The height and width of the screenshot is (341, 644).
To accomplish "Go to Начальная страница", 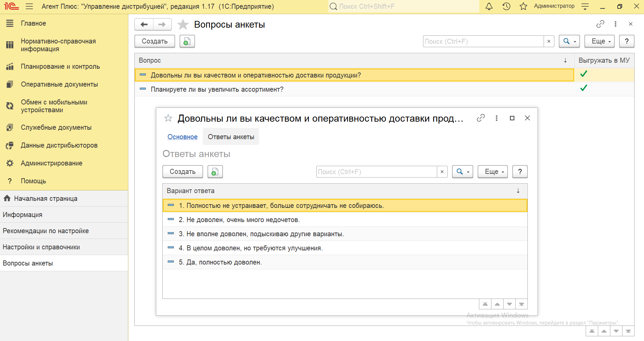I will 64,198.
